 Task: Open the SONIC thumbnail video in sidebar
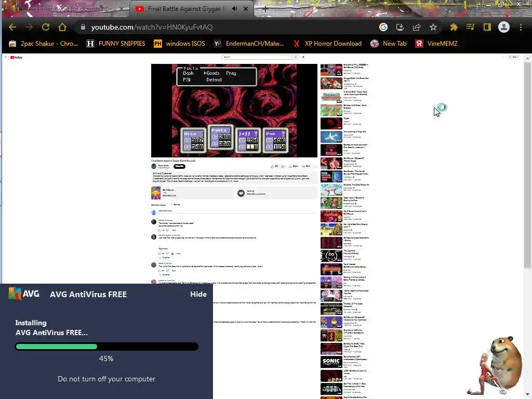click(331, 362)
